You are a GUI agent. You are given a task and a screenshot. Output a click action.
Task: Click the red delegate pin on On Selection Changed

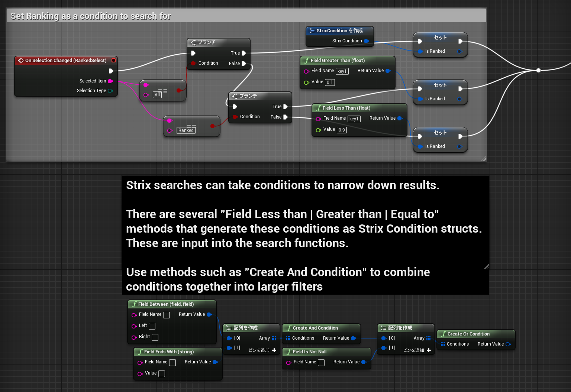point(114,60)
